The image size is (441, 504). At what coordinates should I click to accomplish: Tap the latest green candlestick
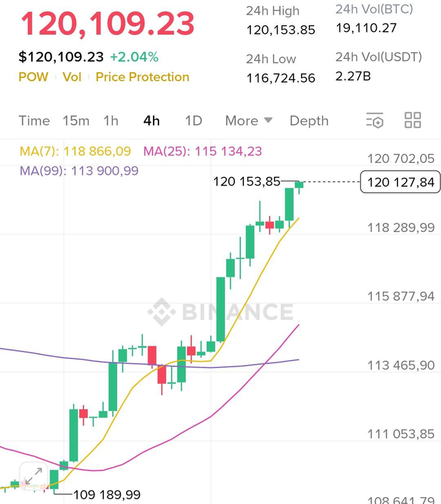point(299,185)
